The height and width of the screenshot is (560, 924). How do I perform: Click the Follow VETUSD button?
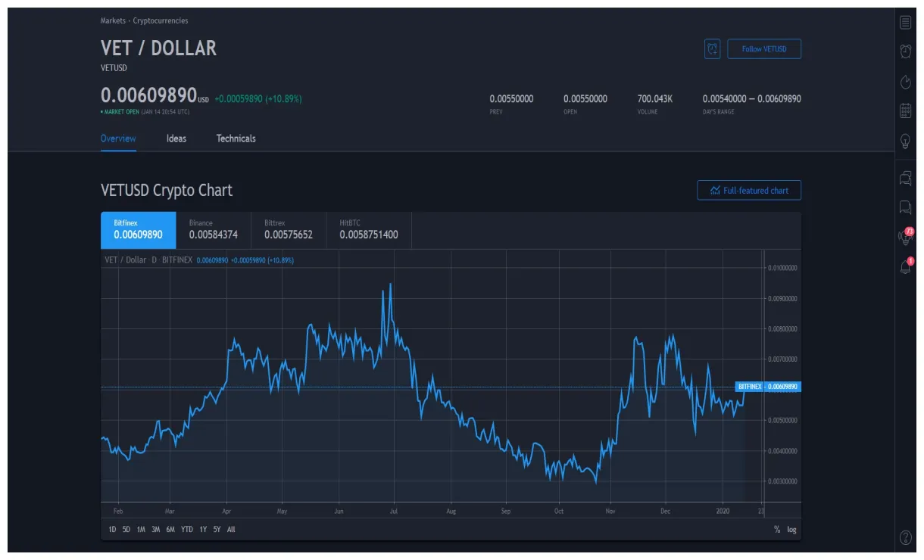763,48
